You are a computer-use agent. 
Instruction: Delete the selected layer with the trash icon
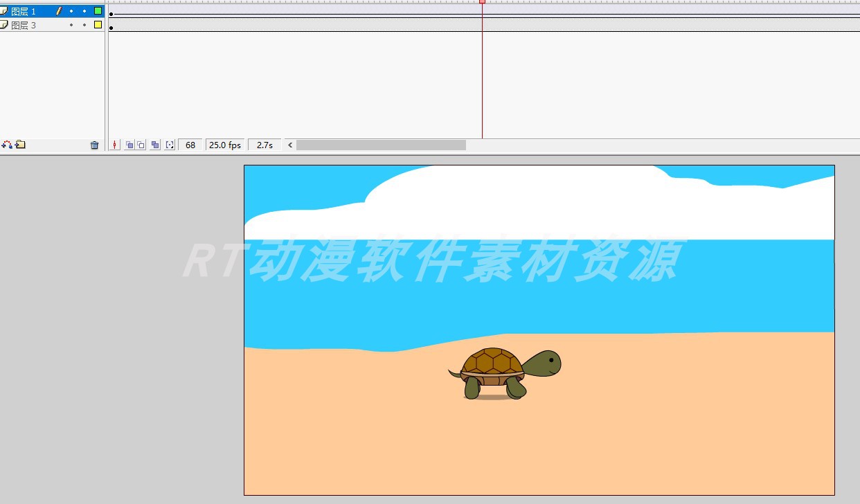[95, 145]
